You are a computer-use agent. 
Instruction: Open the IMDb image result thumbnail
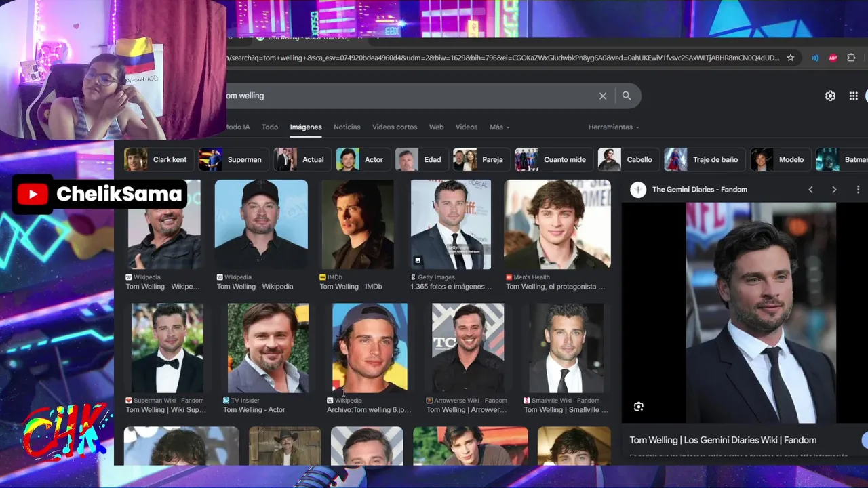point(357,224)
